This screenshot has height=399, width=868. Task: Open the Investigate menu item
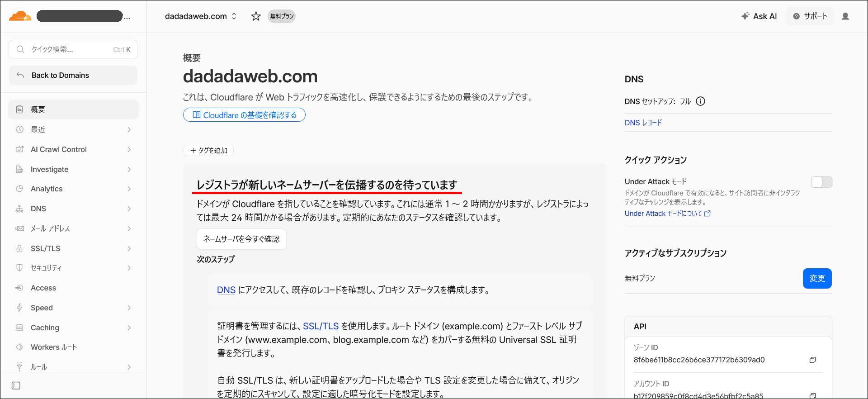click(x=73, y=169)
